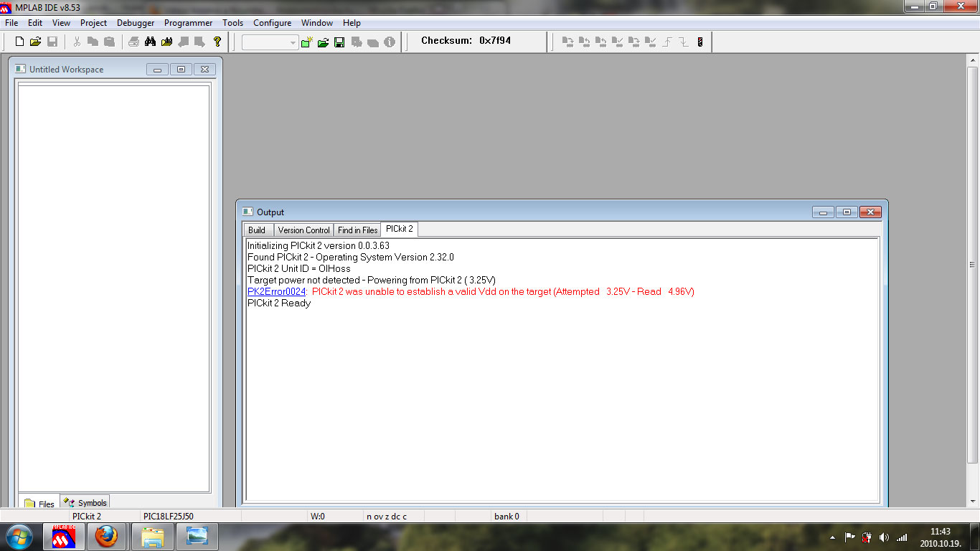Screen dimensions: 980x551
Task: Open the Help menu
Action: click(352, 23)
